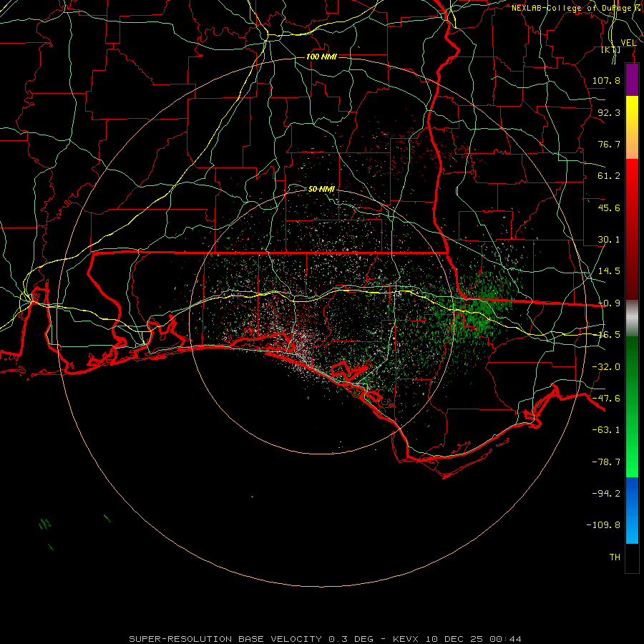Select the -109.8 velocity scale value

(x=603, y=525)
